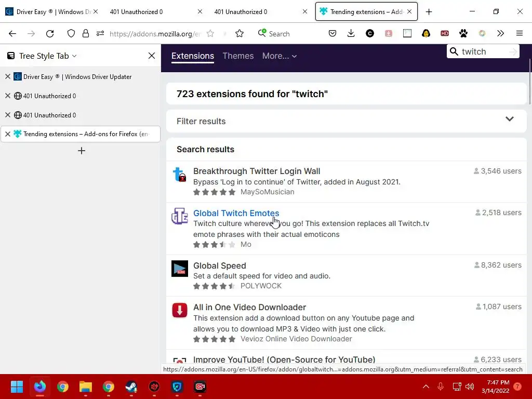Click the page vertical scrollbar

(x=529, y=82)
